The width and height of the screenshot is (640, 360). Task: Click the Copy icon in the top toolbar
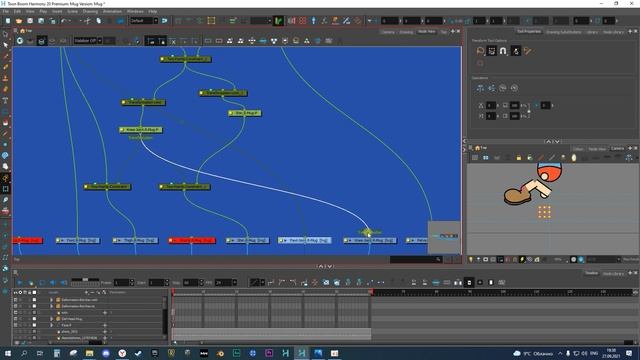pos(98,20)
